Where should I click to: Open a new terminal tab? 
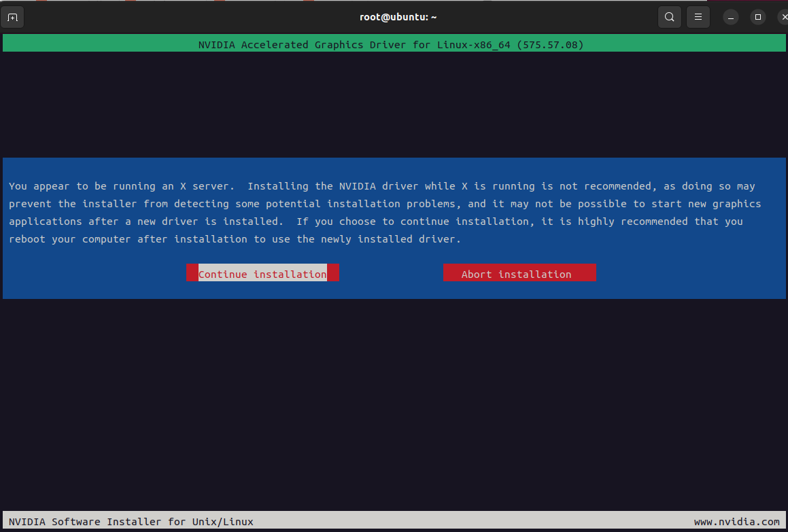pyautogui.click(x=12, y=18)
